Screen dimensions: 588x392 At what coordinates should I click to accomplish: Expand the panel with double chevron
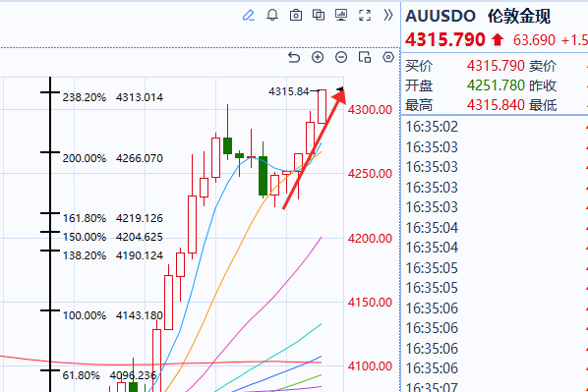tap(388, 15)
